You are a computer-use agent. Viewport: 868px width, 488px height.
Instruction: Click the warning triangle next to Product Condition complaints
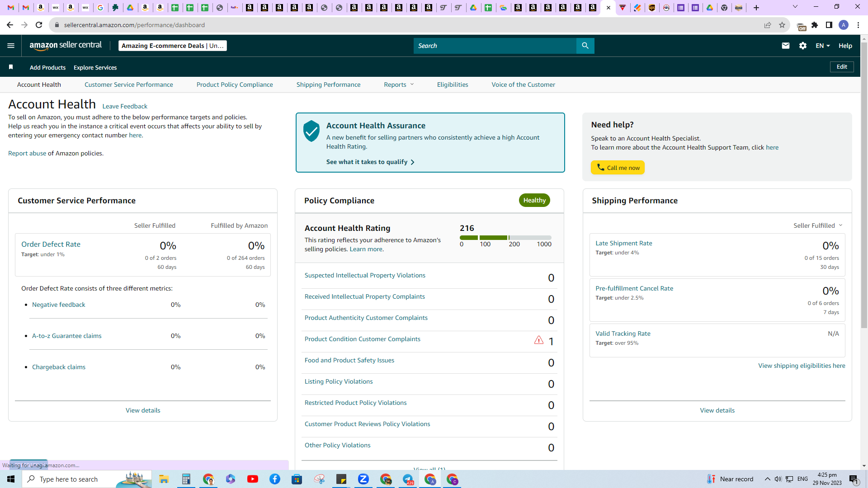tap(538, 340)
